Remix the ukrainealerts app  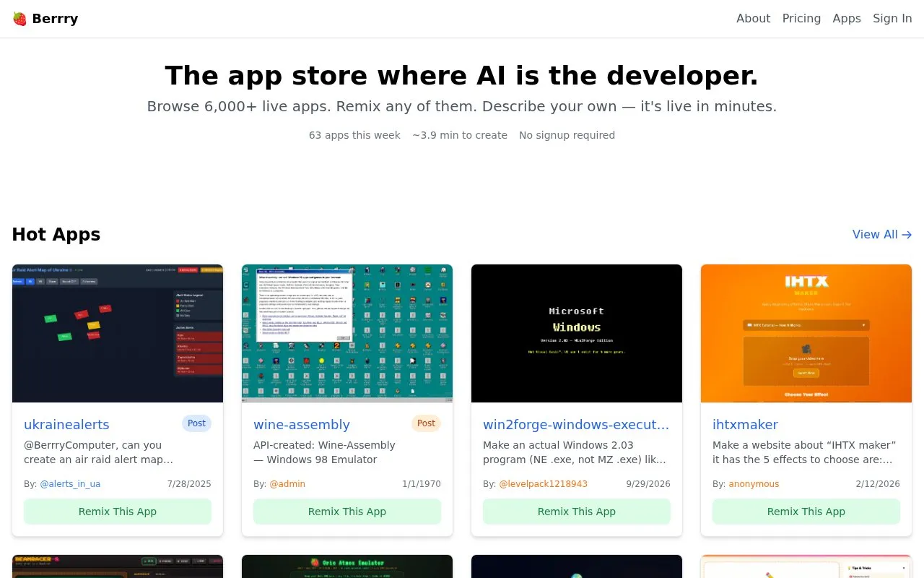(118, 512)
